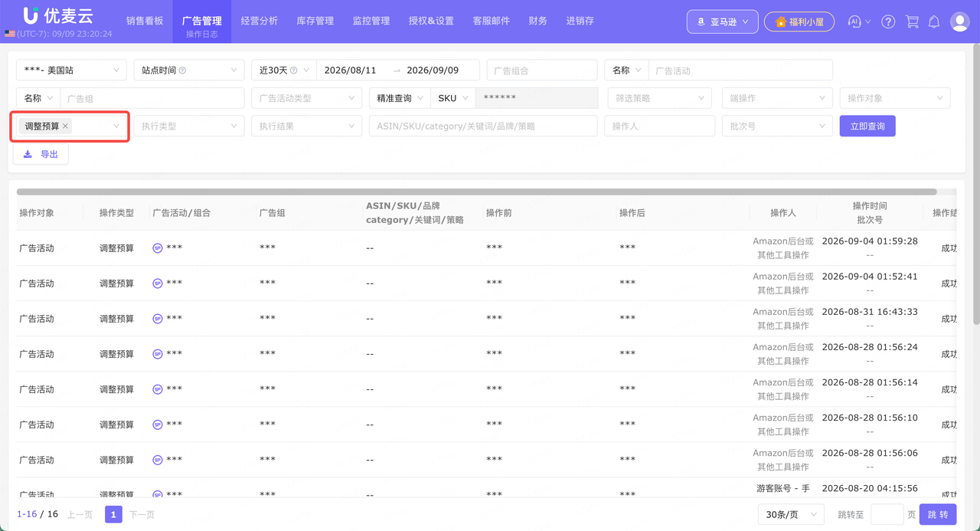The height and width of the screenshot is (531, 980).
Task: Click the SP icon in the 2026-08-31 16:43:33 row
Action: tap(158, 319)
